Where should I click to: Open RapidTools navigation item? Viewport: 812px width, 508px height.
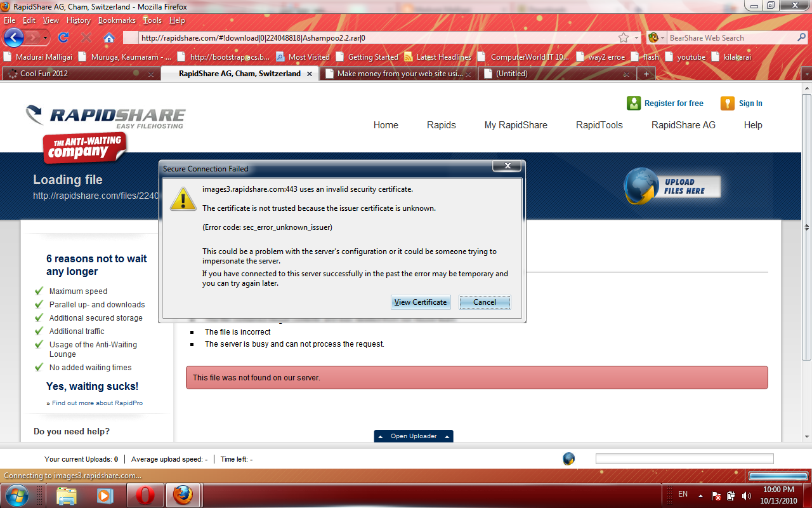(599, 125)
